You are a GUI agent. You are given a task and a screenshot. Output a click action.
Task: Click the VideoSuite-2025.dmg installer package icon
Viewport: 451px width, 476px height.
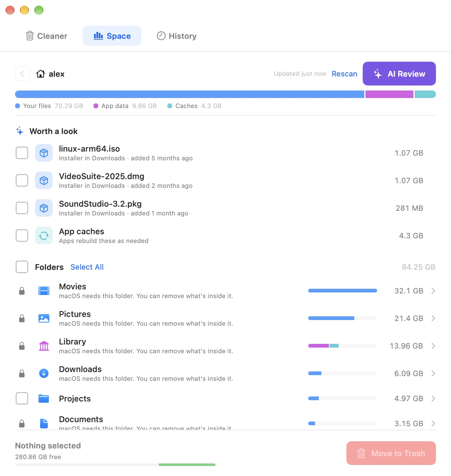[44, 180]
